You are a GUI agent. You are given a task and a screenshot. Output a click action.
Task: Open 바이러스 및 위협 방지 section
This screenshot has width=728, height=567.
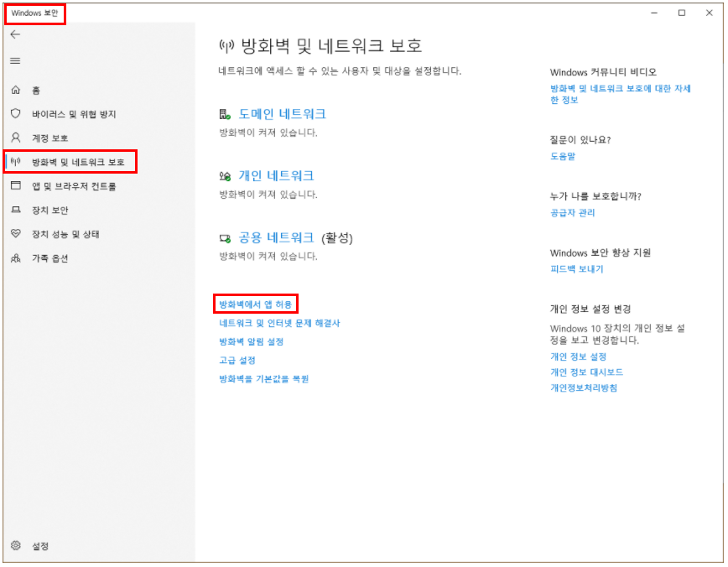click(x=74, y=114)
